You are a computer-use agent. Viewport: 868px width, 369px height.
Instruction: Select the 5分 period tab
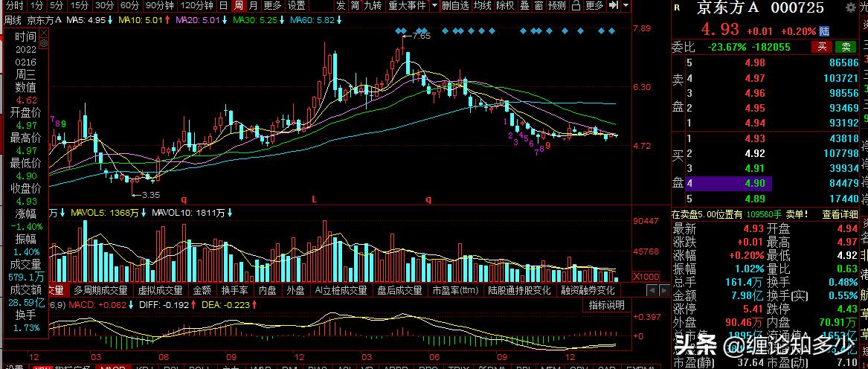57,5
